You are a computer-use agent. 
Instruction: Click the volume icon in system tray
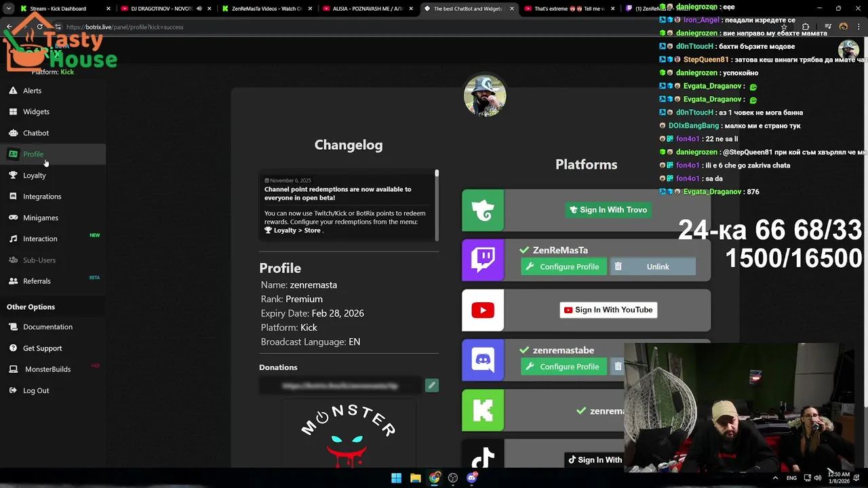tap(818, 478)
